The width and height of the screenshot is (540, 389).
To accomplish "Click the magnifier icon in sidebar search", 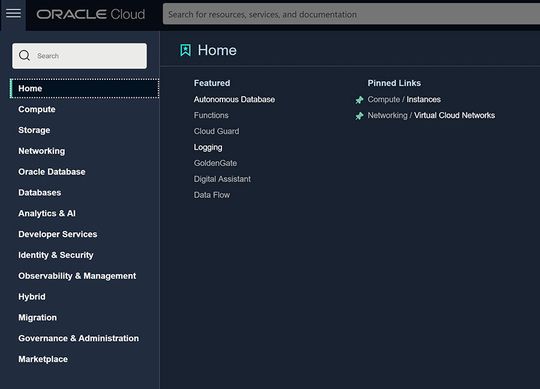I will tap(24, 55).
